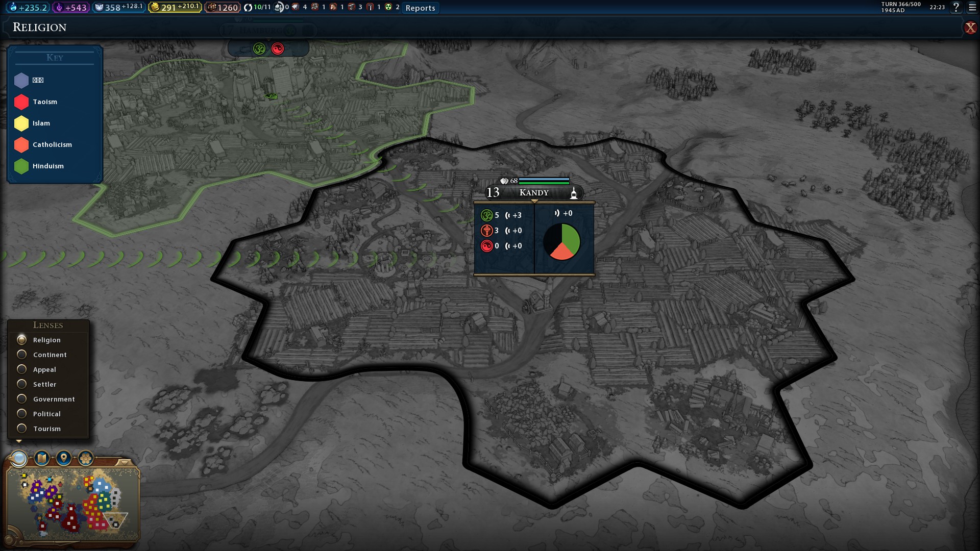Click the gold treasury 291 indicator
980x551 pixels.
[175, 8]
